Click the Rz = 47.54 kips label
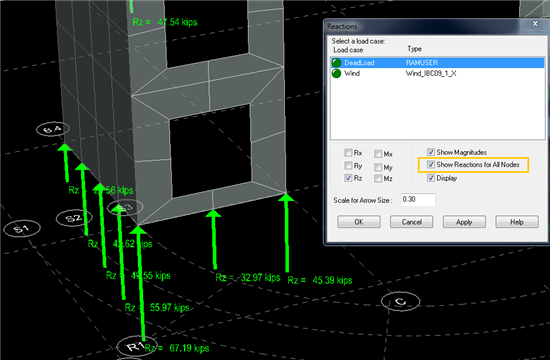This screenshot has height=360, width=550. (165, 22)
